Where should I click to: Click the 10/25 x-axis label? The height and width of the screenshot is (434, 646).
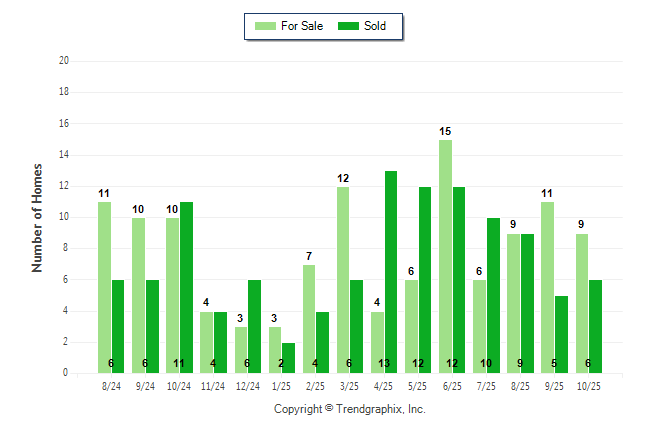[588, 385]
